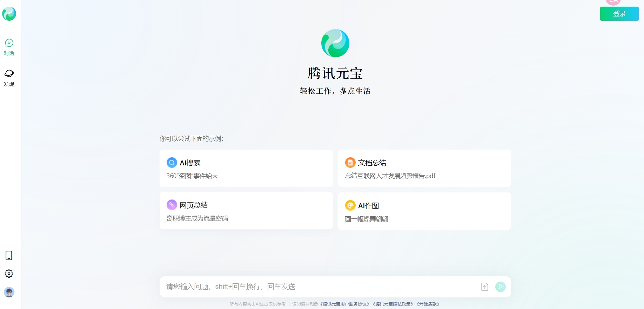Select the 文档总结 example card
Screen dimensions: 644x309
click(x=424, y=169)
